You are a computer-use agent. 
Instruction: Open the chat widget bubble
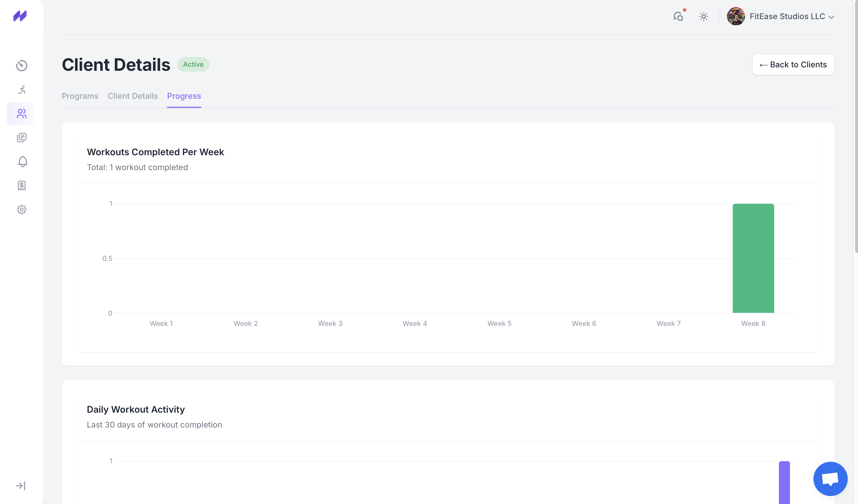830,479
